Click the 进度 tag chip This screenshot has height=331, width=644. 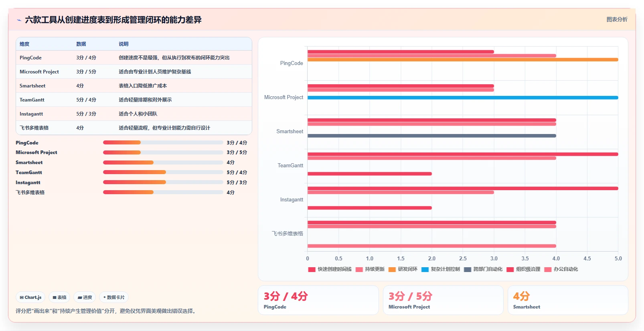85,297
